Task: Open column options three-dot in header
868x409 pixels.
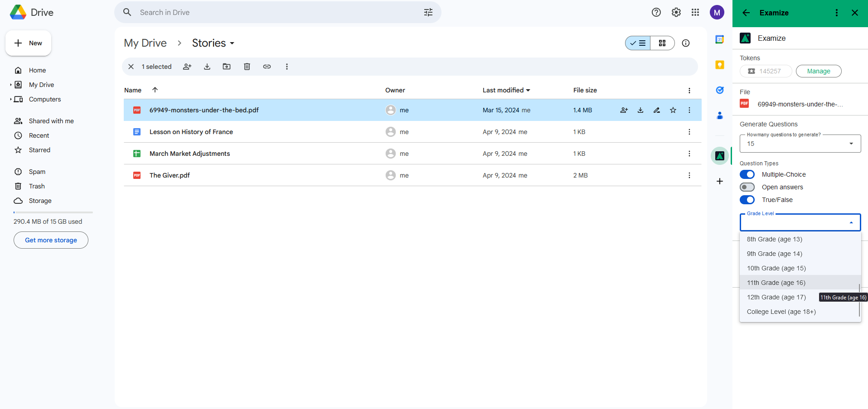Action: pyautogui.click(x=689, y=91)
